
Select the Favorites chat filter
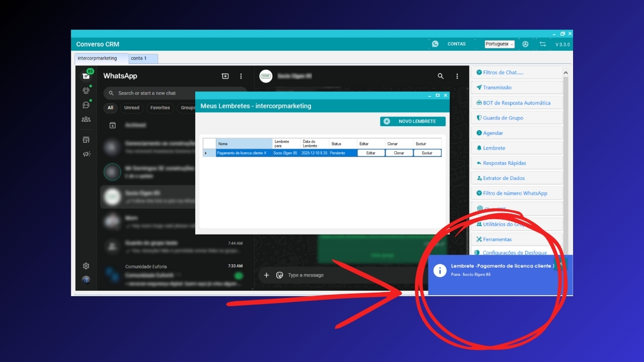160,108
